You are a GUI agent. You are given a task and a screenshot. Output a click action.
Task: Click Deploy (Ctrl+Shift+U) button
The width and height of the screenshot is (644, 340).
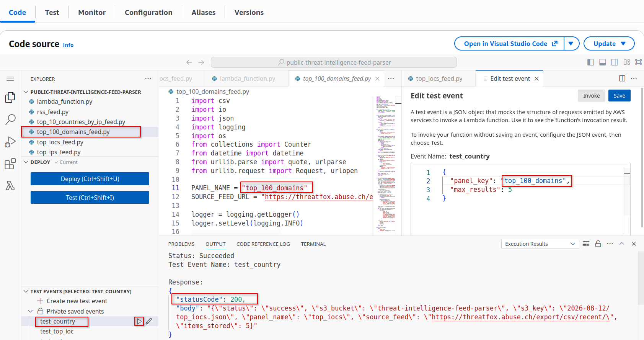pyautogui.click(x=90, y=179)
